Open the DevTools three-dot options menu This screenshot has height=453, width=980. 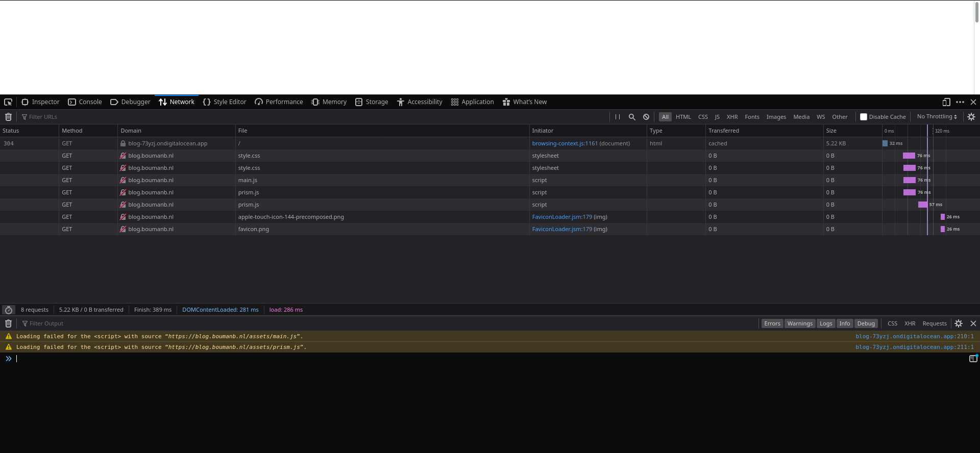960,102
